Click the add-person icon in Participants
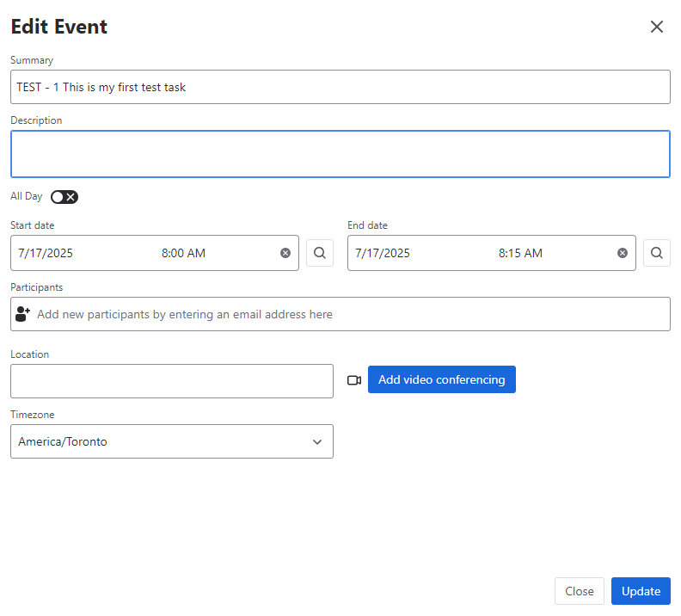Viewport: 681px width, 616px height. (23, 314)
